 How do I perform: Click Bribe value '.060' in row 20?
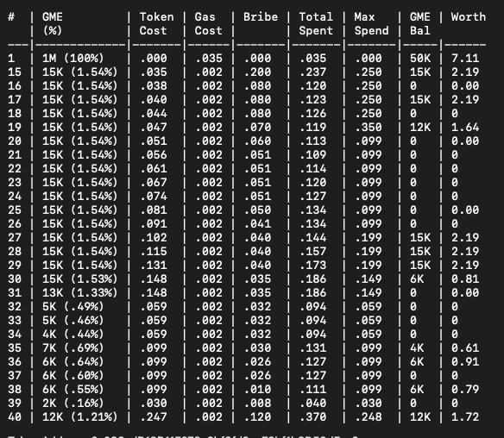pyautogui.click(x=257, y=141)
